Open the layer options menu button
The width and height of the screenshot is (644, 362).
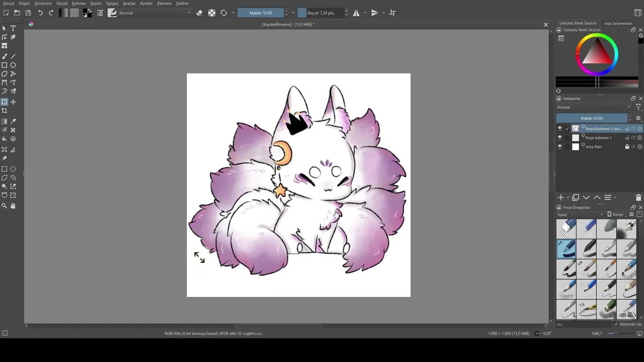pyautogui.click(x=638, y=118)
